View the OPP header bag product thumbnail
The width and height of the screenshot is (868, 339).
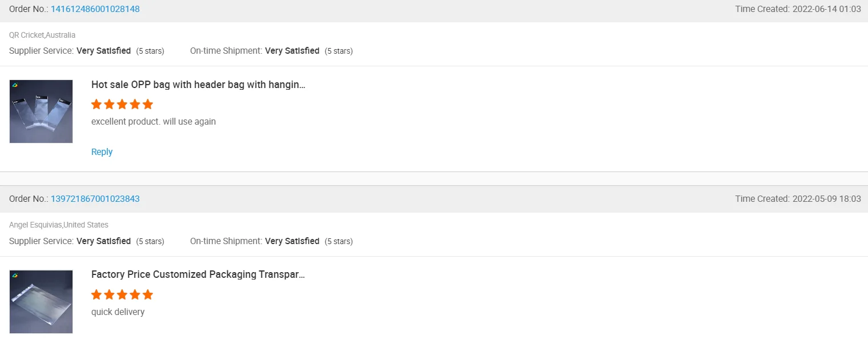tap(41, 111)
